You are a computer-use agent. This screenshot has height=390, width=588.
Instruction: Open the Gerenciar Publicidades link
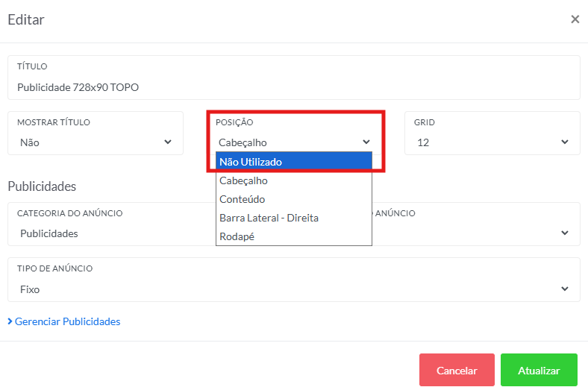[x=67, y=321]
